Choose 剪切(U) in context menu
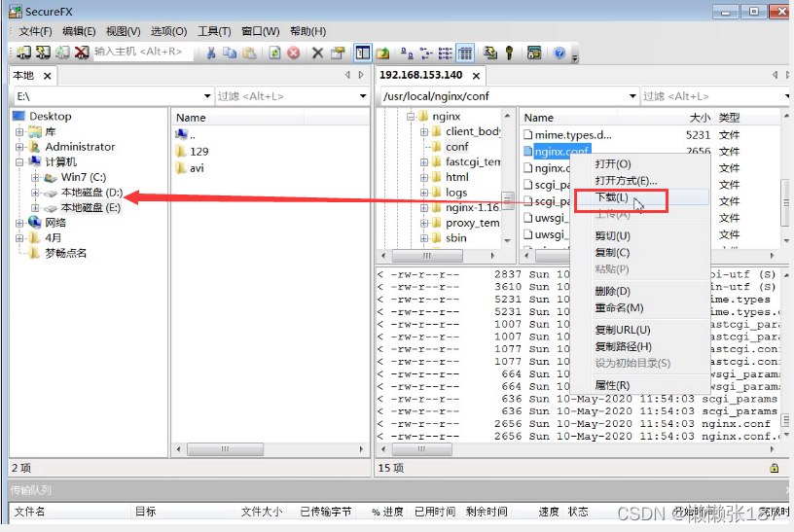794x532 pixels. 640,236
